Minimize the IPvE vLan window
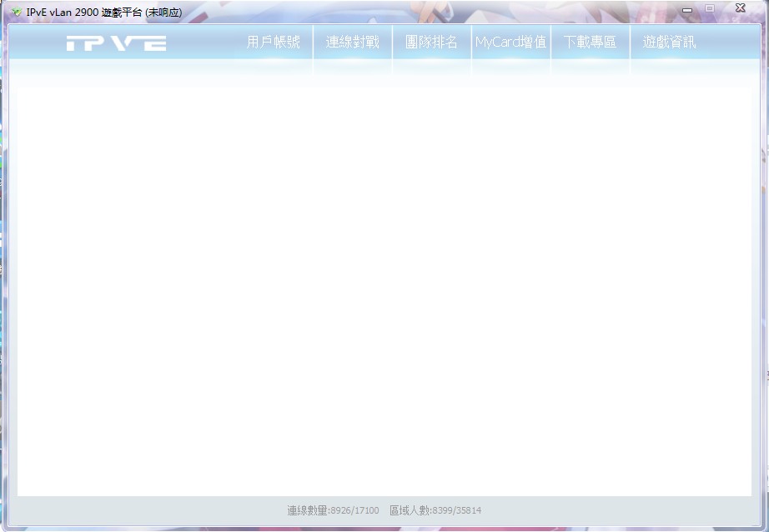 pyautogui.click(x=687, y=9)
